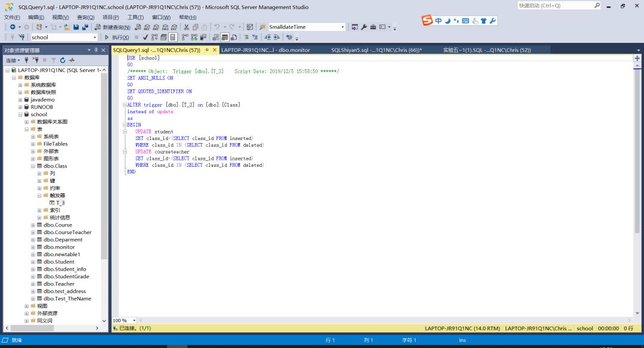Click the Sogou input method S icon
Screen dimensions: 644x348
pos(427,21)
